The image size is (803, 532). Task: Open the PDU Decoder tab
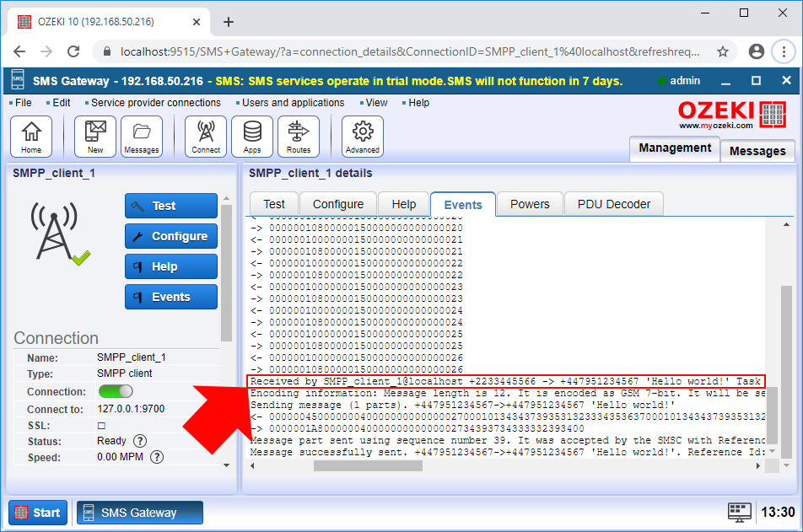click(x=613, y=204)
